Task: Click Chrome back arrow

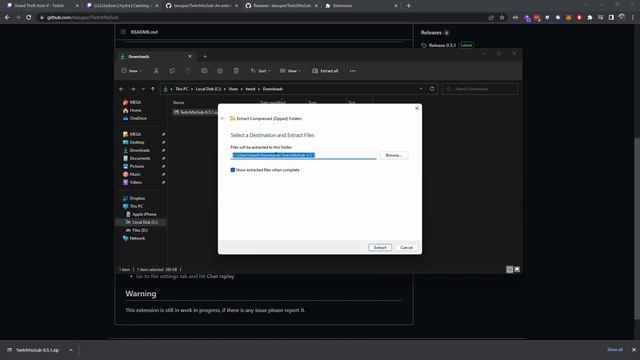Action: click(x=7, y=18)
